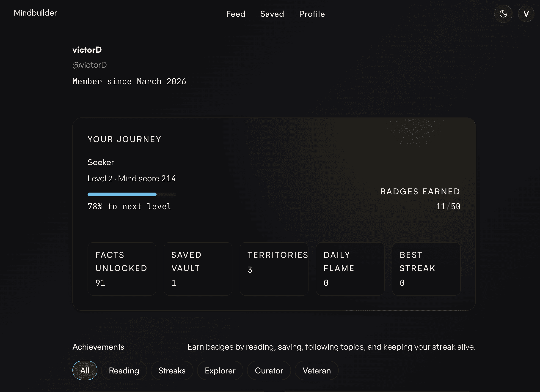Open the Facts Unlocked stat card

(122, 269)
